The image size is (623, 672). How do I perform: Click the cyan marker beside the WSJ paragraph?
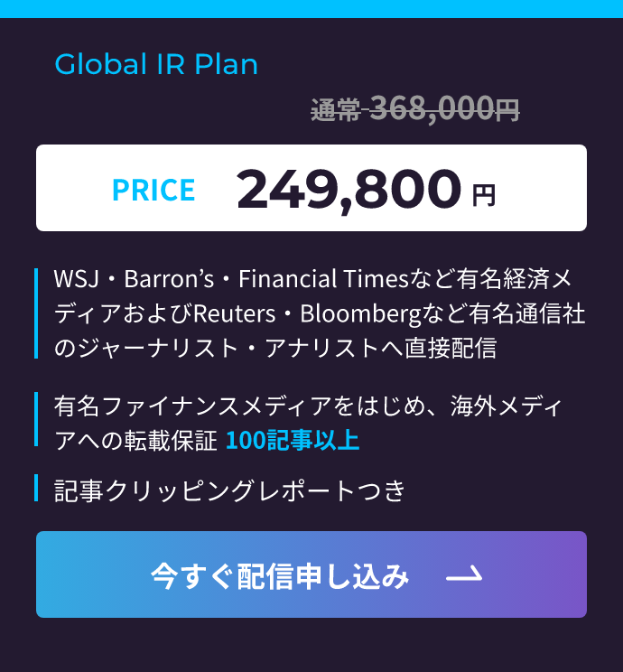(36, 313)
